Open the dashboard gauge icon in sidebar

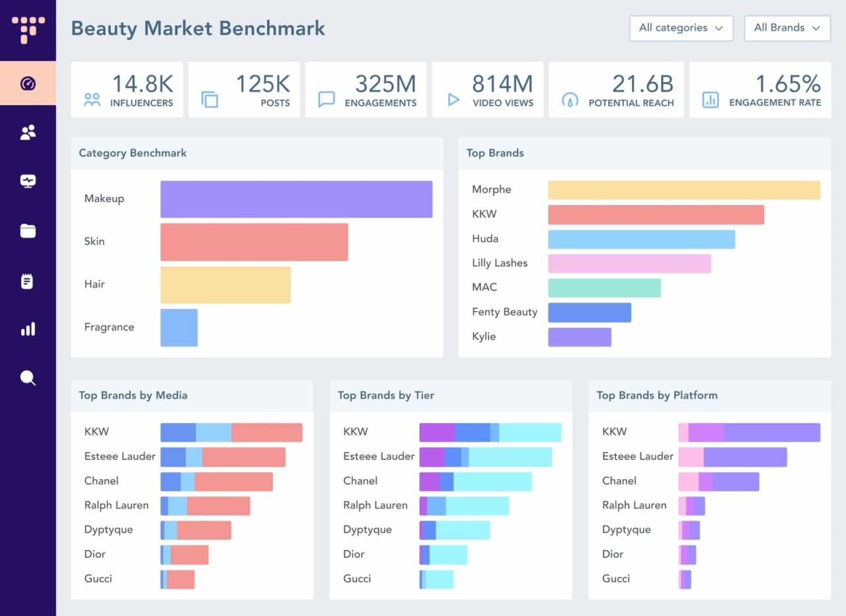click(x=28, y=84)
